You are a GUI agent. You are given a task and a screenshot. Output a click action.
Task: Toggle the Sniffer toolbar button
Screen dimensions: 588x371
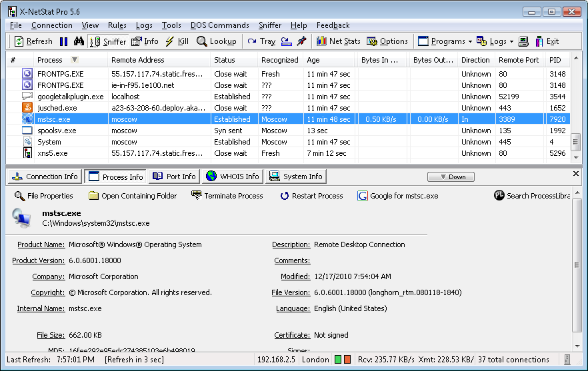(x=109, y=41)
